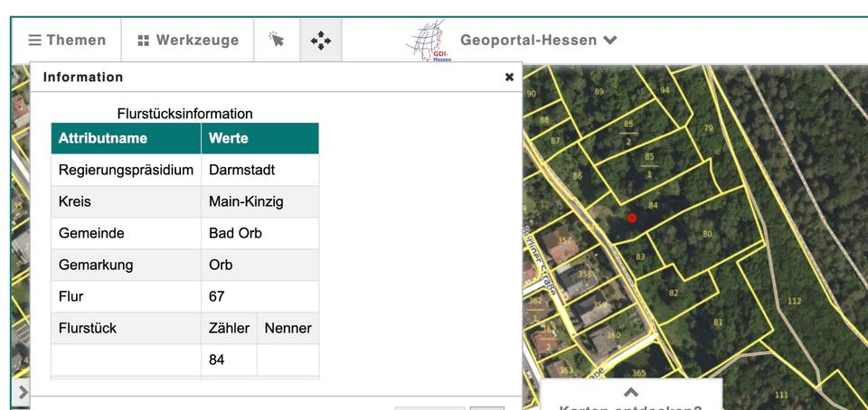This screenshot has width=868, height=410.
Task: Expand the Karten entdecken panel chevron
Action: click(631, 392)
